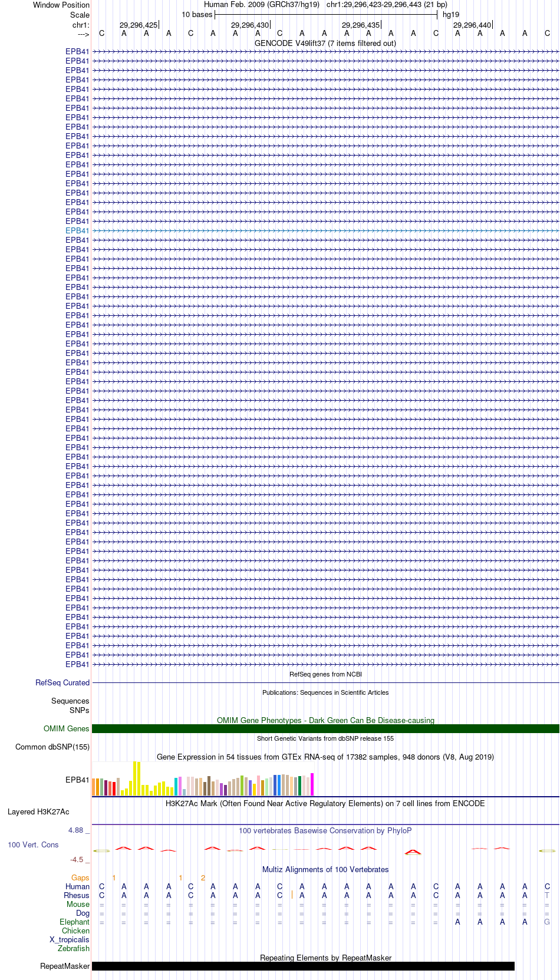The width and height of the screenshot is (560, 980).
Task: Click the GTEx Gene Expression track title
Action: coord(325,757)
